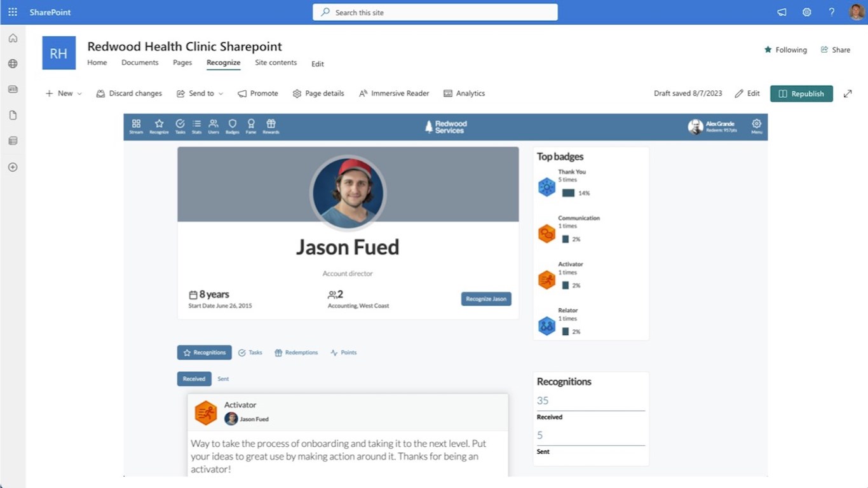Click the Relator badge icon
The image size is (868, 488).
click(x=546, y=326)
